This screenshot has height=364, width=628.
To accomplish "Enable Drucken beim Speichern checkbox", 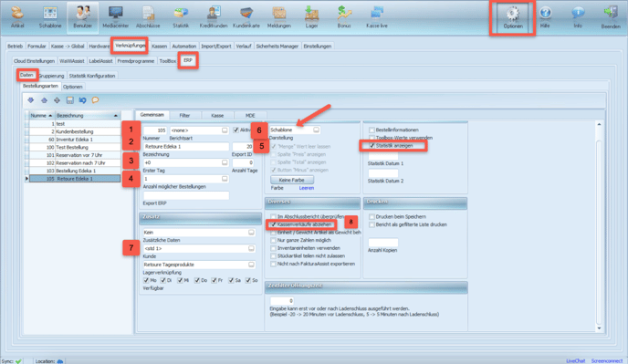I will tap(372, 216).
